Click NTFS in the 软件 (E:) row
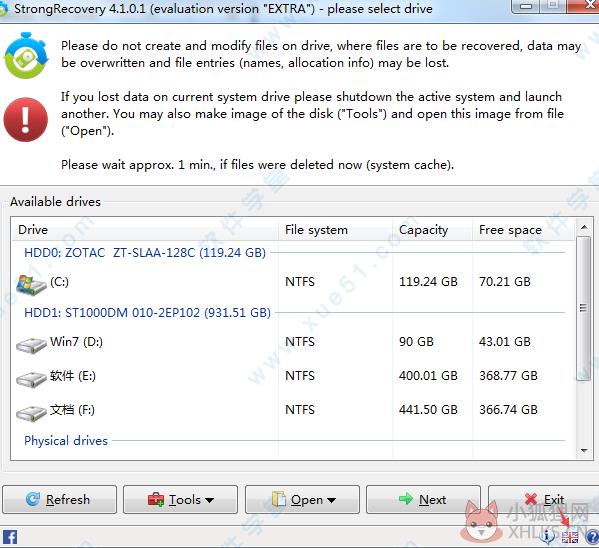This screenshot has height=548, width=599. (x=300, y=376)
